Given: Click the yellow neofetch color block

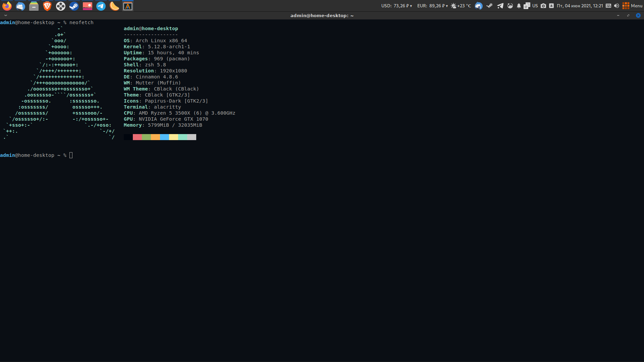Looking at the screenshot, I should 173,137.
